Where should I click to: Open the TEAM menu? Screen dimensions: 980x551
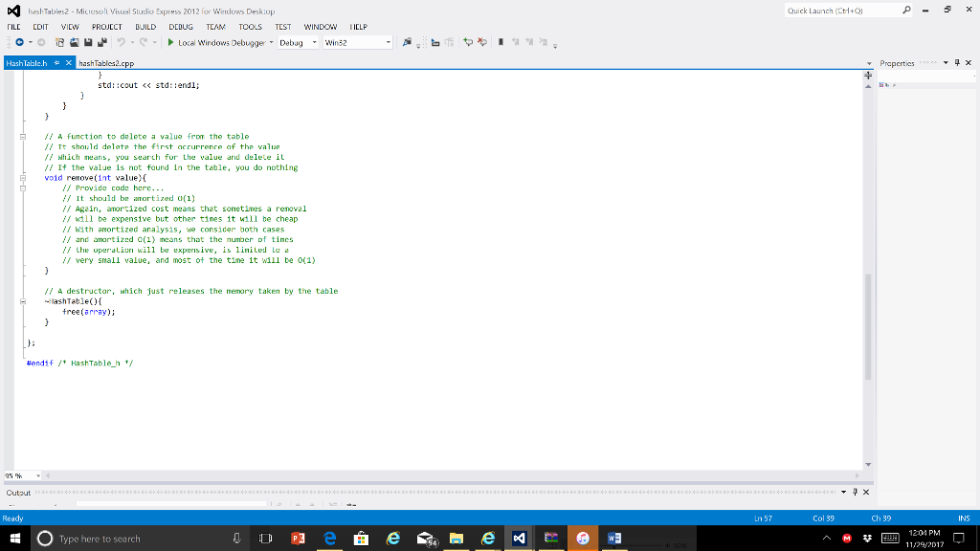(x=215, y=27)
